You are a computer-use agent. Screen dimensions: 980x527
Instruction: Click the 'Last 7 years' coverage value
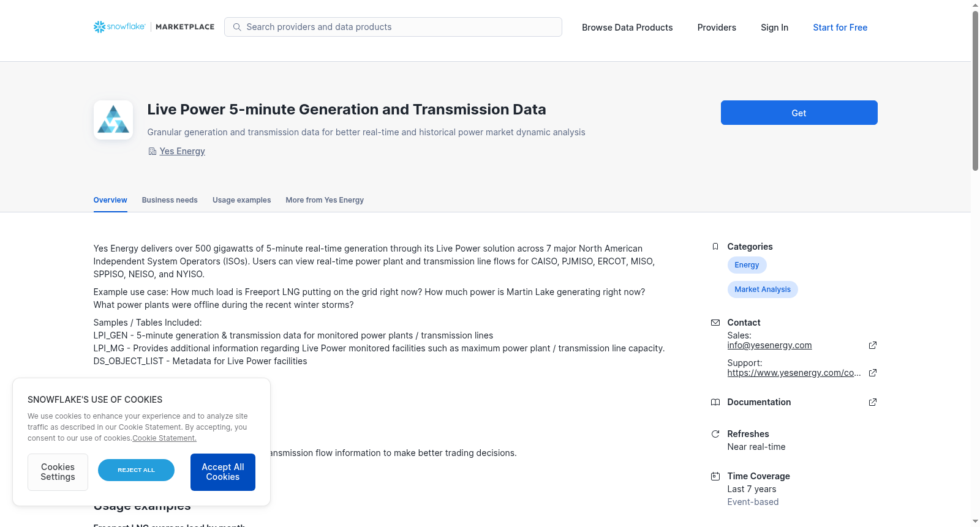click(x=752, y=489)
